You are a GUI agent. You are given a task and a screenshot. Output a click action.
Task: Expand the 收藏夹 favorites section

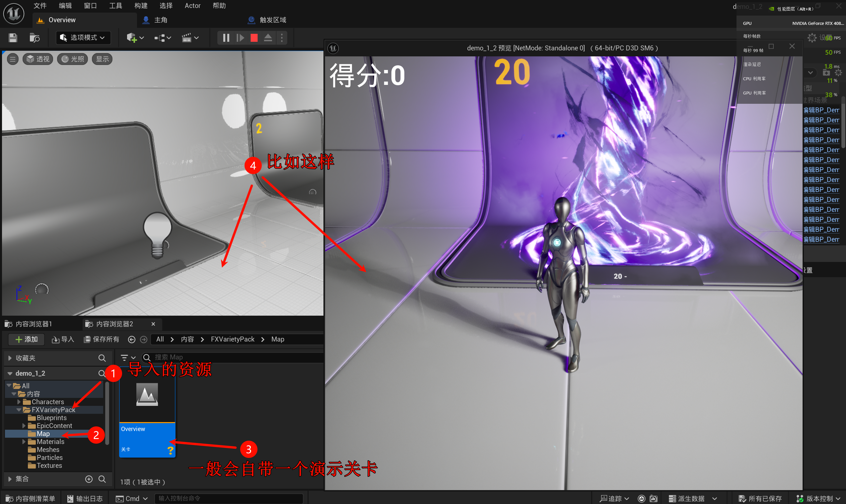coord(10,358)
